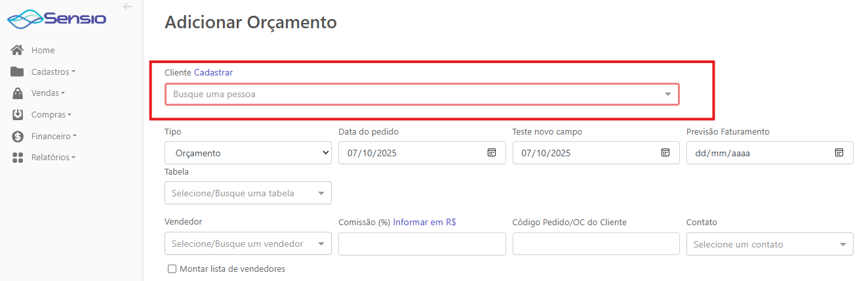This screenshot has height=281, width=868.
Task: Click the Cadastros folder icon
Action: click(x=18, y=72)
